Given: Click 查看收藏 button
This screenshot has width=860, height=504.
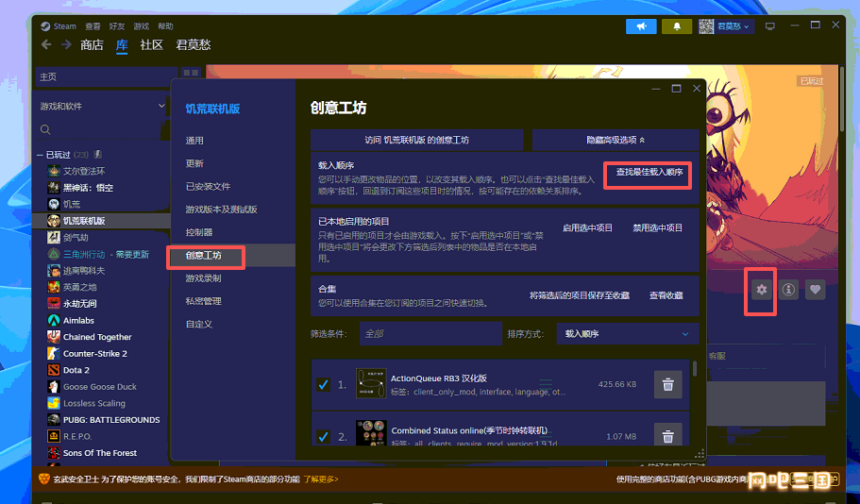Looking at the screenshot, I should (x=666, y=295).
